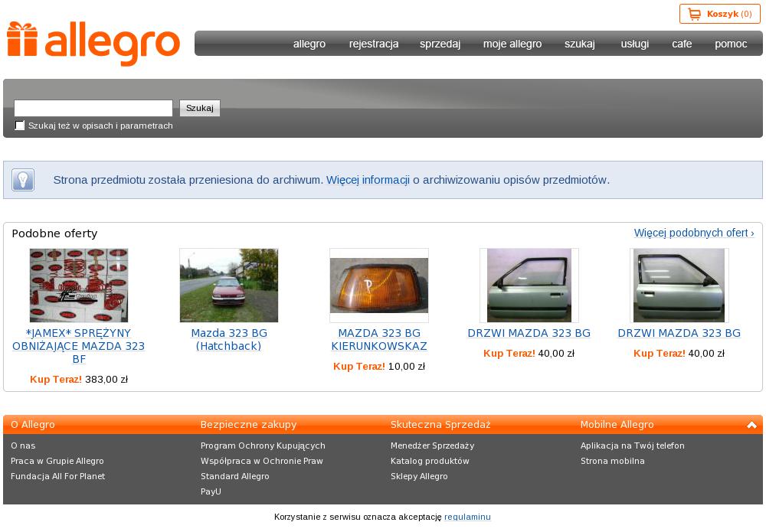Screen dimensions: 766x532
Task: Go to "Strona mobilna" link
Action: [x=613, y=462]
